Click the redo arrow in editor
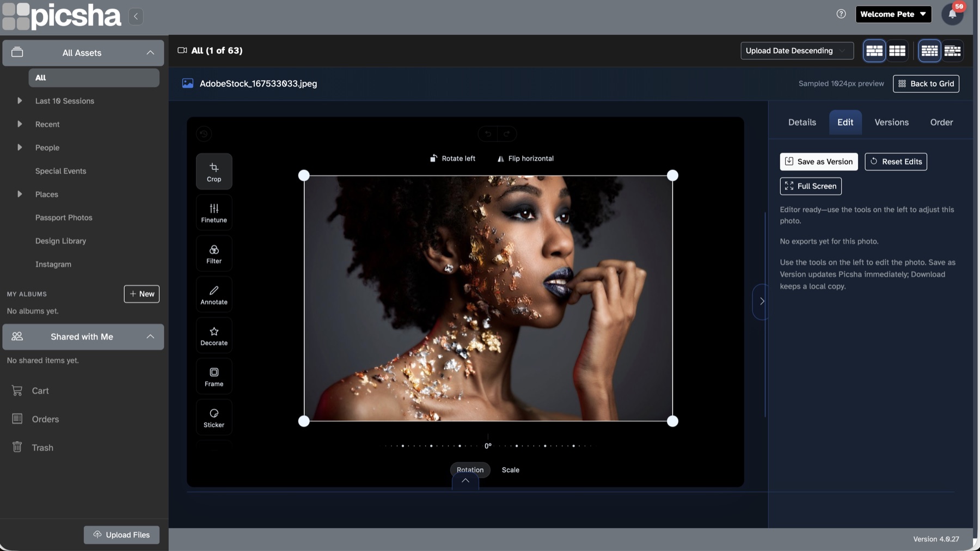Viewport: 980px width, 551px height. coord(507,134)
